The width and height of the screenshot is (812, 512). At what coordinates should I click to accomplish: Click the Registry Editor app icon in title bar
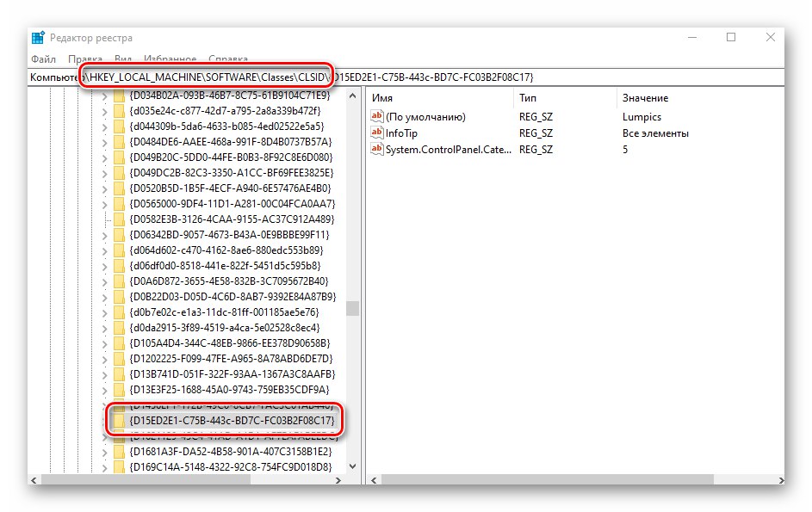[x=38, y=38]
